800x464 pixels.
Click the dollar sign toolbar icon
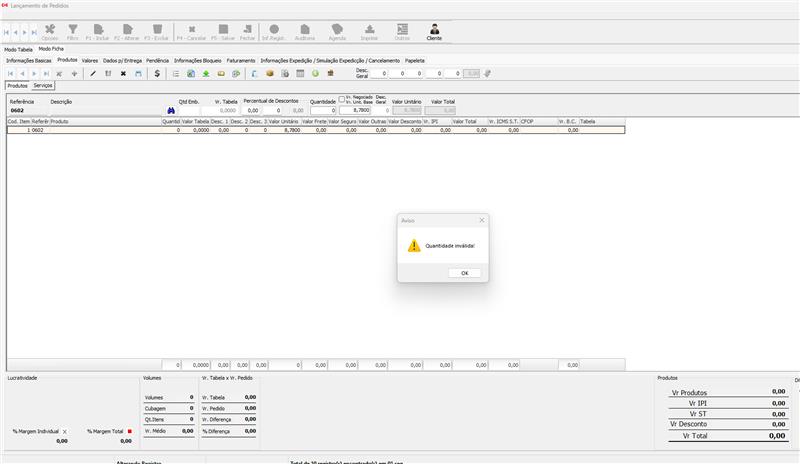(x=156, y=73)
